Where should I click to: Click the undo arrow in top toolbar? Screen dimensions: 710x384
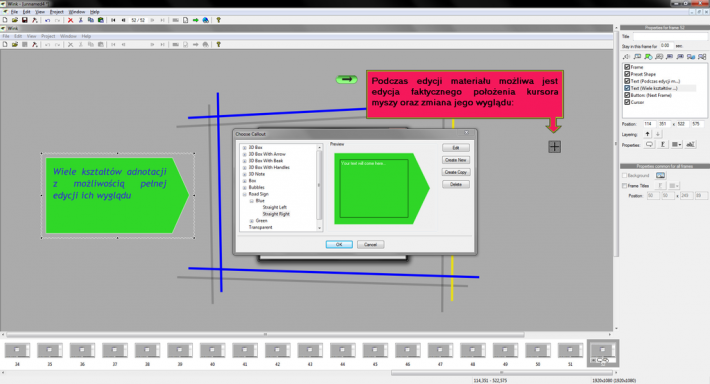coord(48,20)
